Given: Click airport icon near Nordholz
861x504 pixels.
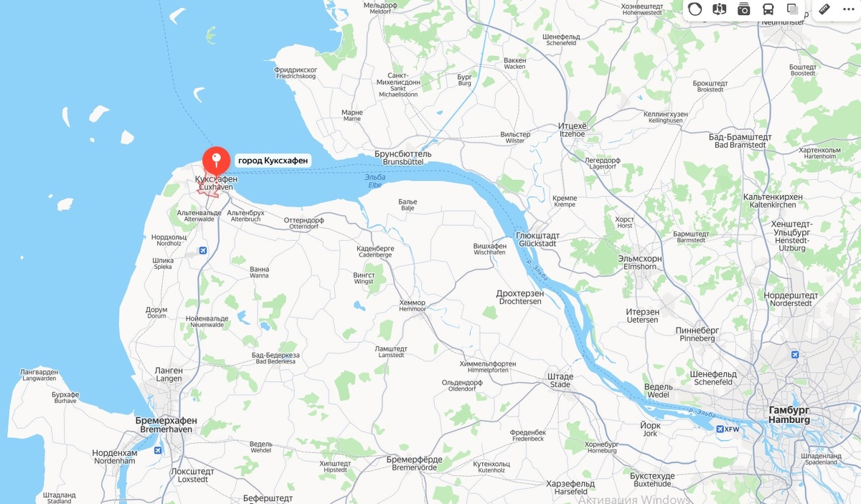Looking at the screenshot, I should [x=202, y=250].
